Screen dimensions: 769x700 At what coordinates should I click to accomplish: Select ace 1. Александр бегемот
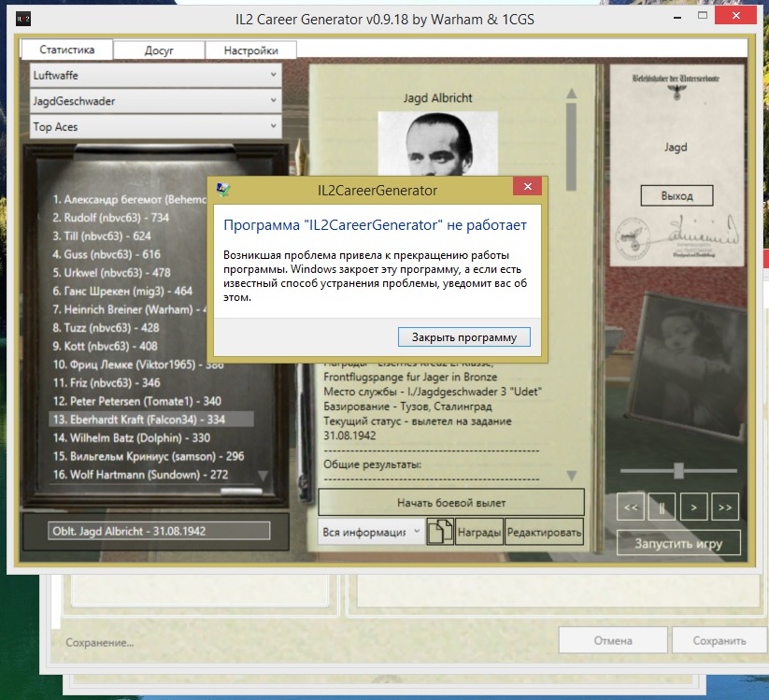click(130, 199)
